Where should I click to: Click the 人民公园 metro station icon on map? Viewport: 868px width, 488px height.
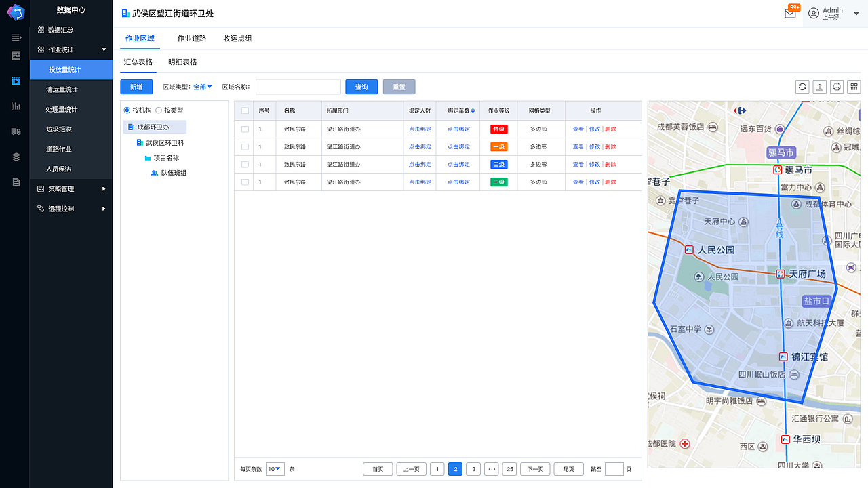[689, 250]
